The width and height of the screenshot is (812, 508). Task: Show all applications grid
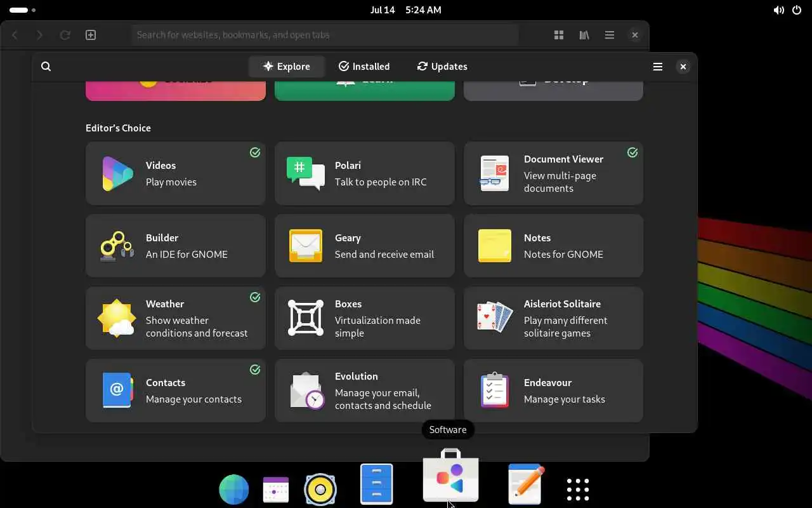(x=578, y=490)
